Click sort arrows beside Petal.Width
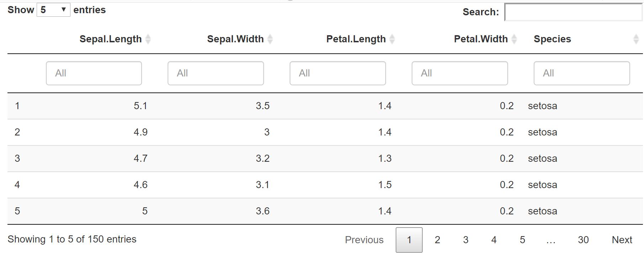Image resolution: width=644 pixels, height=256 pixels. pyautogui.click(x=514, y=39)
